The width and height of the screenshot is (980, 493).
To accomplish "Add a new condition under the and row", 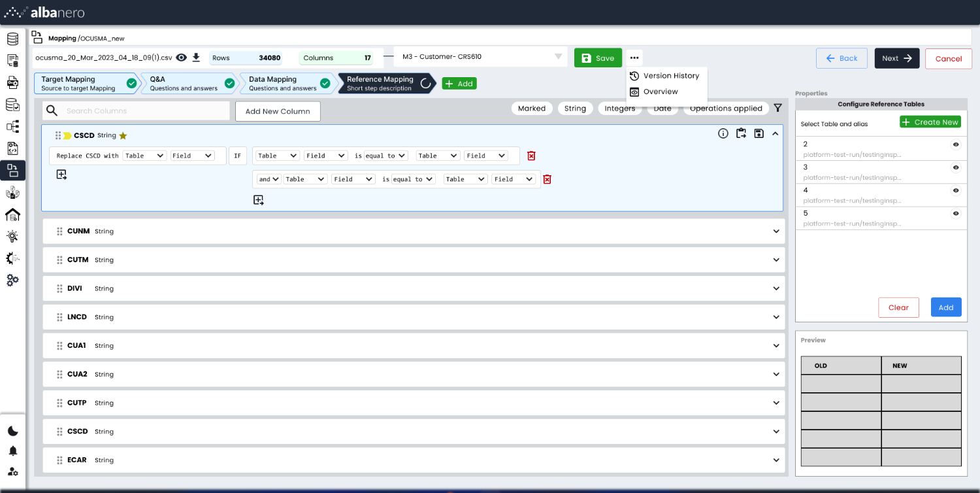I will [x=258, y=200].
